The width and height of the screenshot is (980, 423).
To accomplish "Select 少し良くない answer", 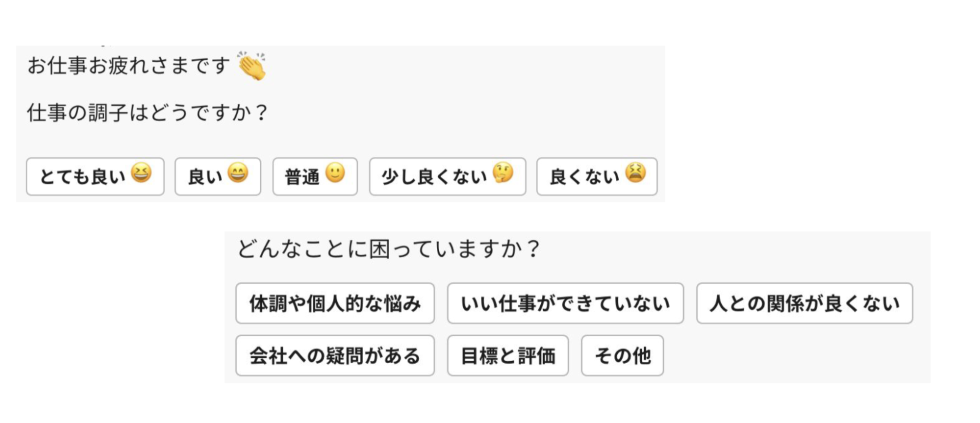I will (448, 176).
